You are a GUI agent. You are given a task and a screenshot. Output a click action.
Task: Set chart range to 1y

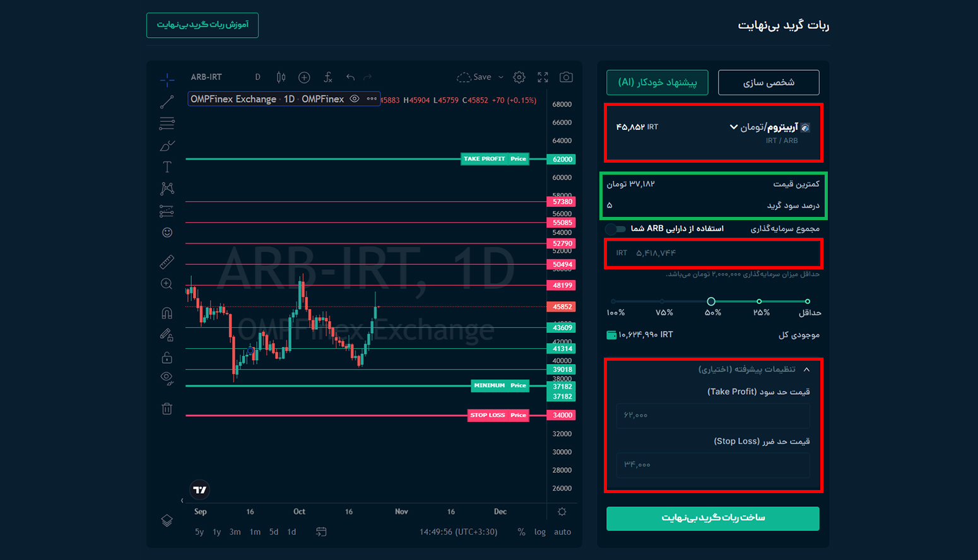[216, 532]
